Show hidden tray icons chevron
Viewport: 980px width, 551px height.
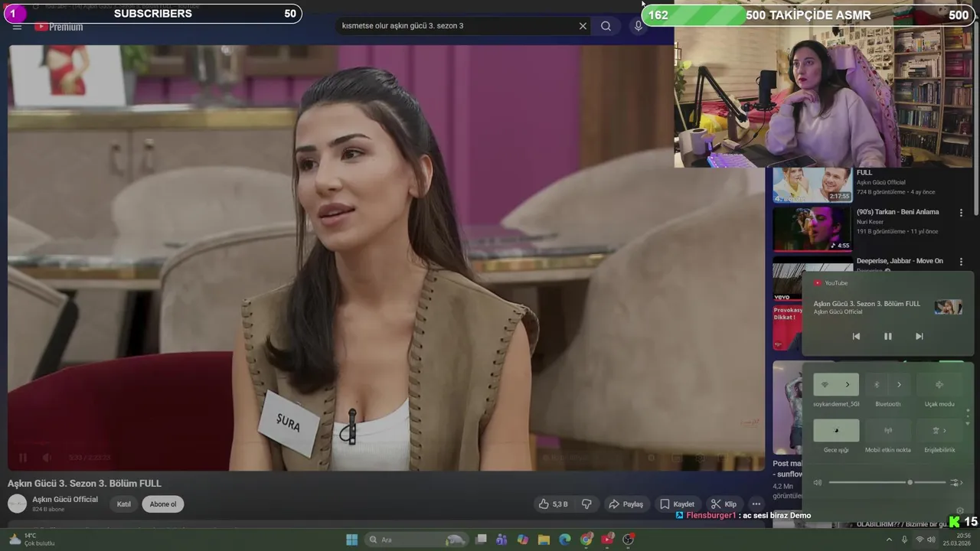tap(889, 540)
